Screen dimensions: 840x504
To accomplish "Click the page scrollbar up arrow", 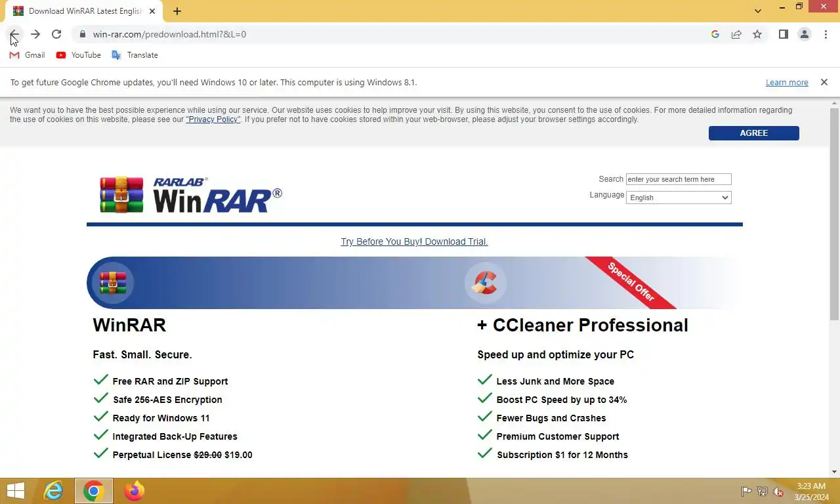I will 834,103.
